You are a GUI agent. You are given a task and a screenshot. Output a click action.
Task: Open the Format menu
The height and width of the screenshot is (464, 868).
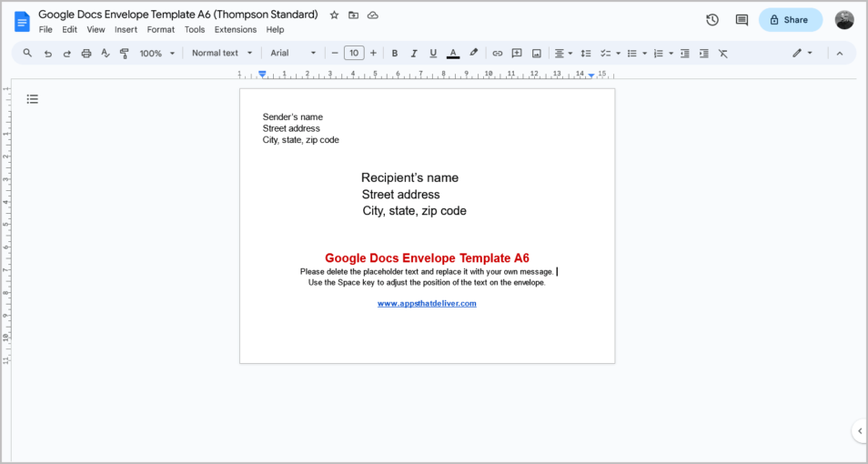(x=160, y=30)
